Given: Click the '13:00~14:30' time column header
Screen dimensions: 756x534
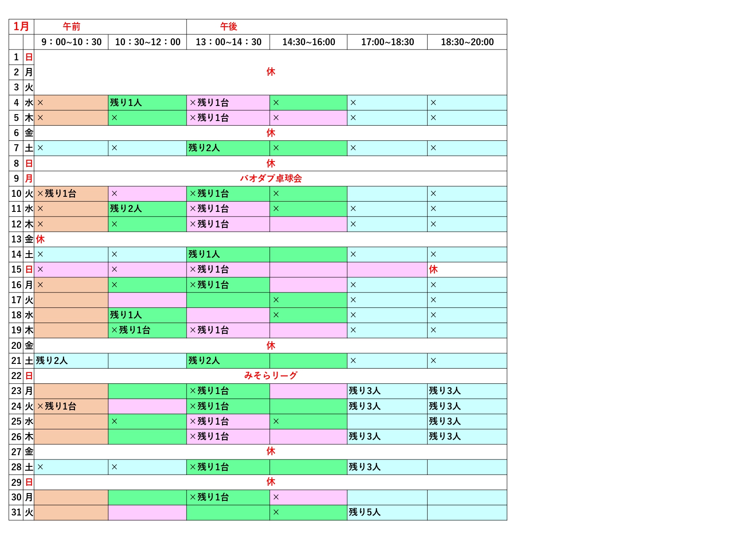Looking at the screenshot, I should (228, 42).
